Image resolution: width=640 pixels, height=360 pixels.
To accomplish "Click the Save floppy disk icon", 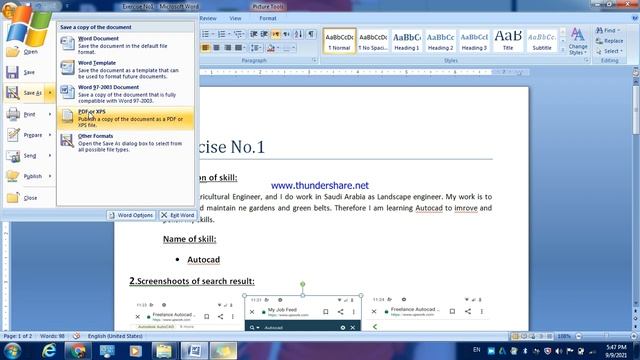I will coord(13,72).
